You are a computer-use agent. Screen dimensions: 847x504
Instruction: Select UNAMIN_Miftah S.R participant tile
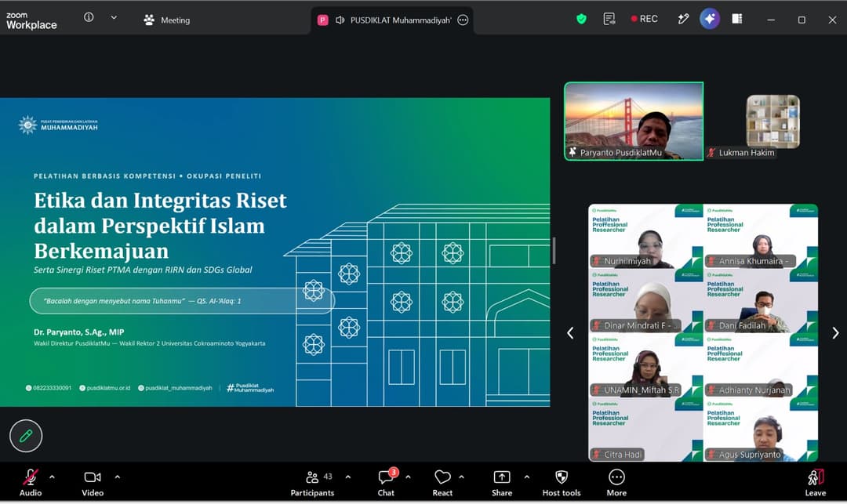point(645,365)
